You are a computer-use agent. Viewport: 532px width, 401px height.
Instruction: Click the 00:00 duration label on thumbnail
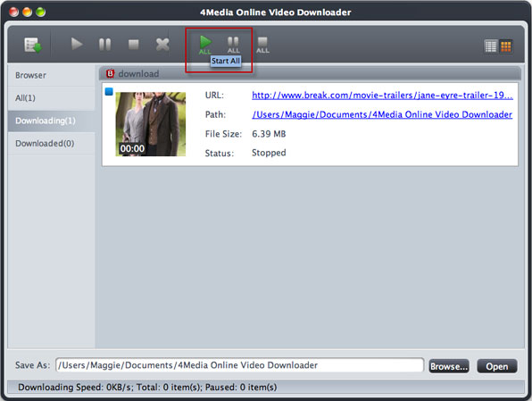coord(132,149)
